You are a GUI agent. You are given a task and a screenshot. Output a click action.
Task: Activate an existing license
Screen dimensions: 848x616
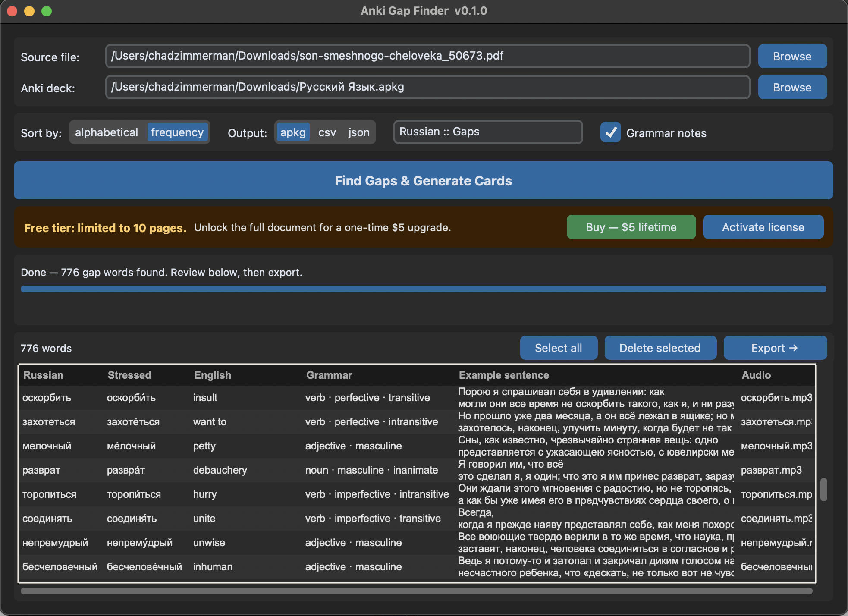click(763, 227)
